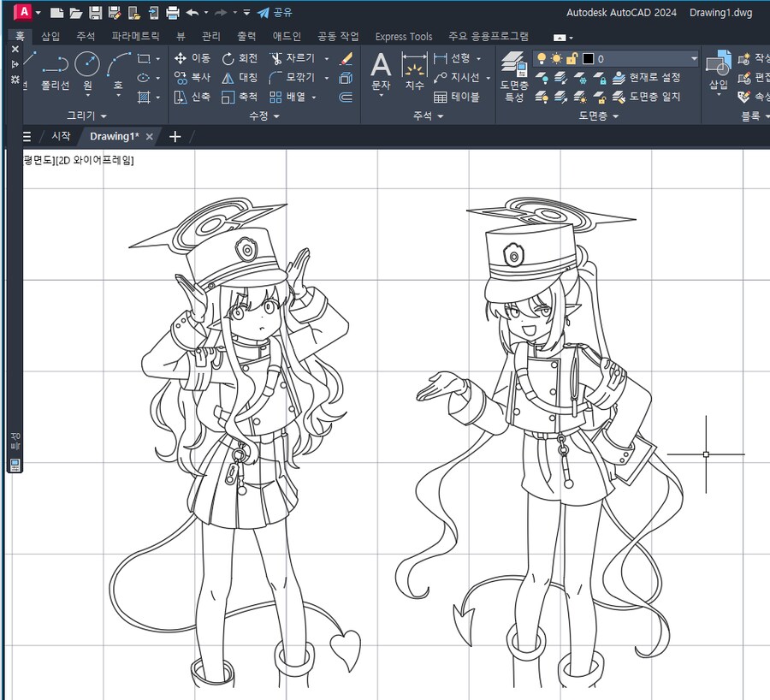Click the Erase tool icon

click(x=346, y=59)
